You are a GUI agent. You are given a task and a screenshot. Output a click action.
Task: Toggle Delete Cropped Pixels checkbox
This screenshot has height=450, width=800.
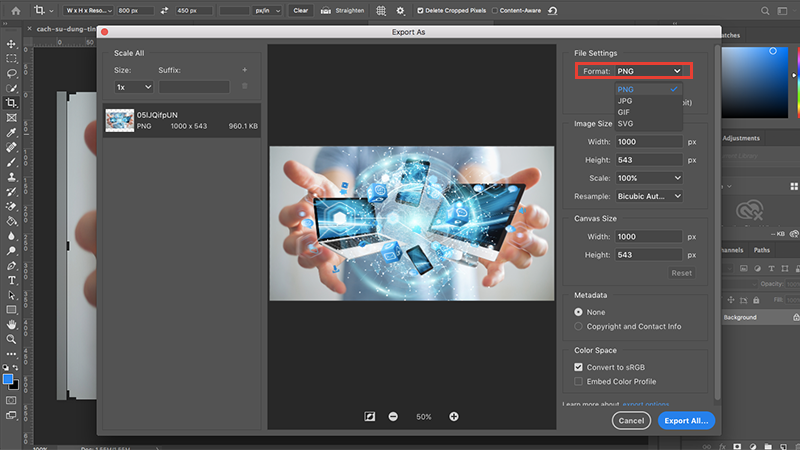420,10
